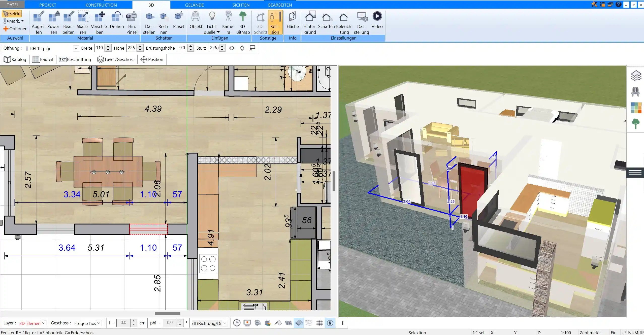Open the Fläche info tool
The width and height of the screenshot is (644, 335).
(293, 20)
